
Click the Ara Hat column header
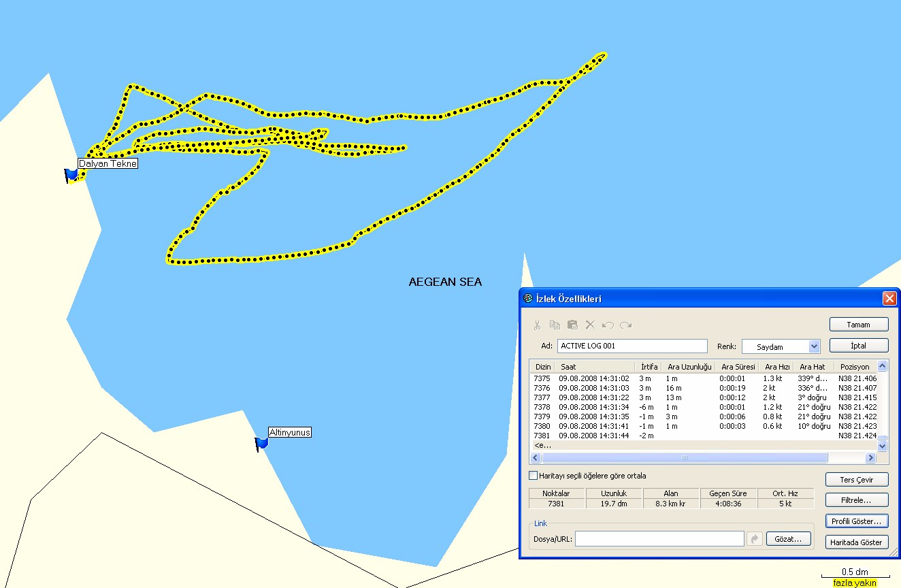pyautogui.click(x=813, y=367)
